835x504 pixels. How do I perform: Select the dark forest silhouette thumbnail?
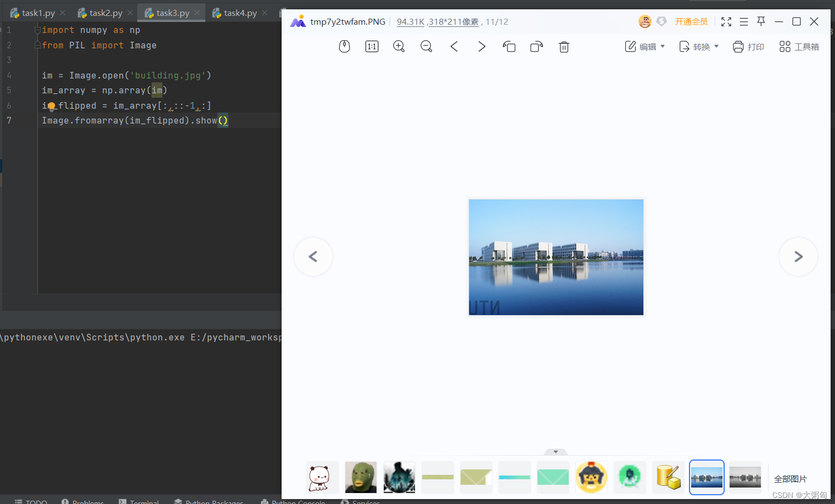tap(399, 477)
